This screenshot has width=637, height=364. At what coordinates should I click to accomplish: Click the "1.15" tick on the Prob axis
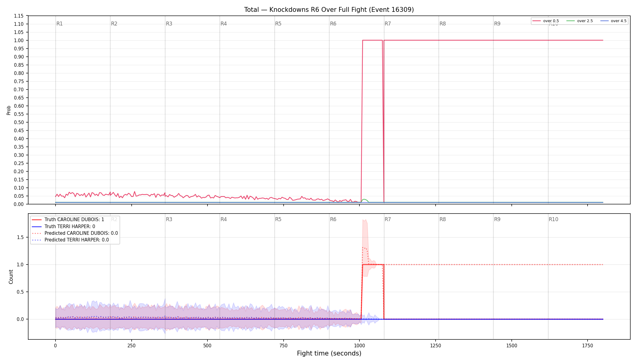19,16
